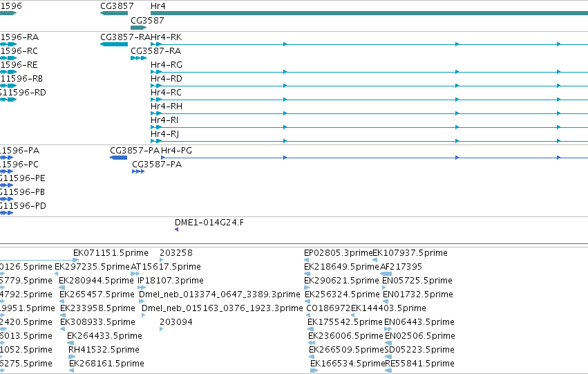Click the Hr4-RD transcript label

click(166, 79)
